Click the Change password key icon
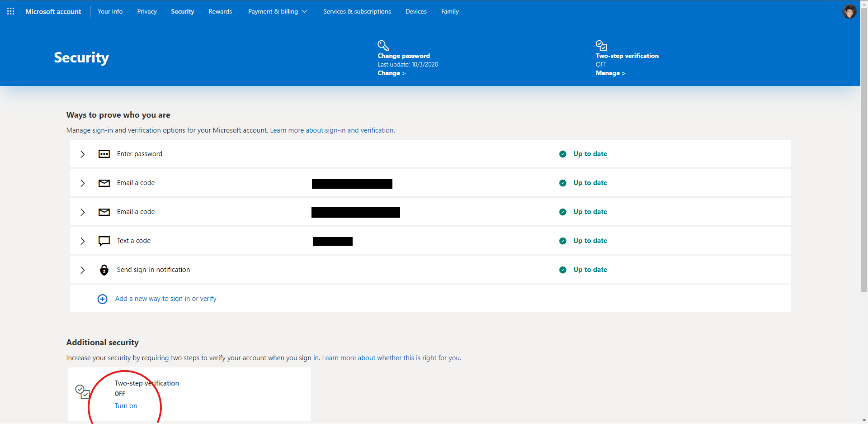The width and height of the screenshot is (868, 424). click(383, 45)
